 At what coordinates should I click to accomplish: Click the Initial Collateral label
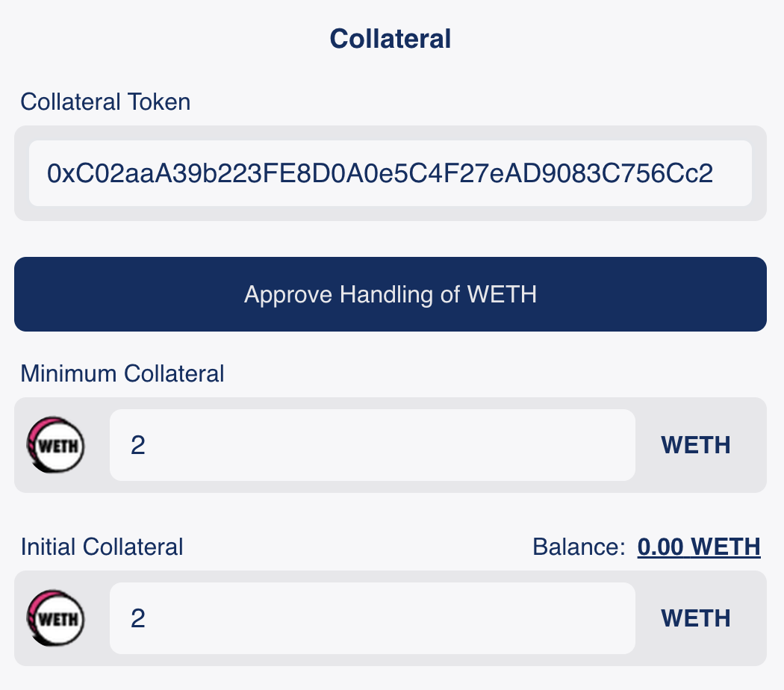(102, 547)
